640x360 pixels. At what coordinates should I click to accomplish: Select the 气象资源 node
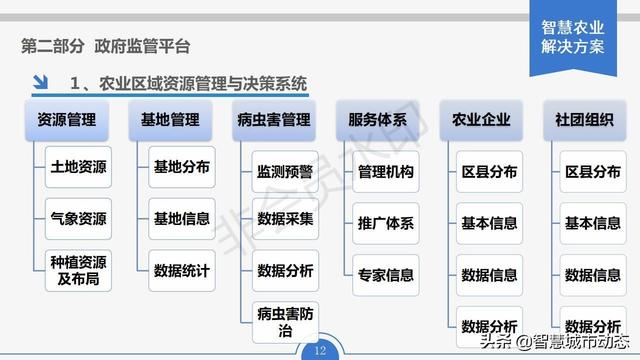click(78, 219)
